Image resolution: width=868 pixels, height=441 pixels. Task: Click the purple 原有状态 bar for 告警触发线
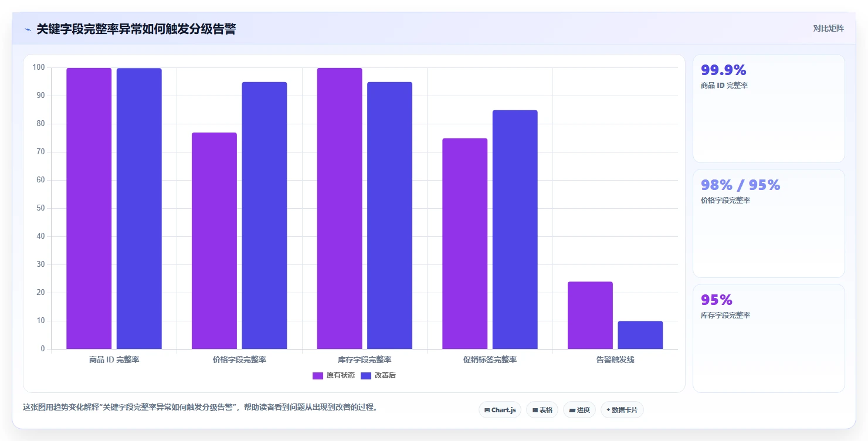click(590, 316)
